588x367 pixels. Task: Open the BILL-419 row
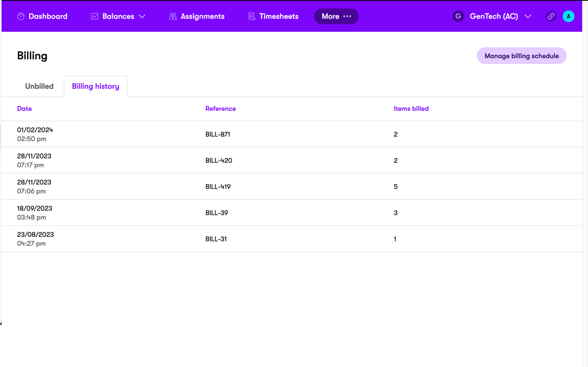pyautogui.click(x=218, y=187)
